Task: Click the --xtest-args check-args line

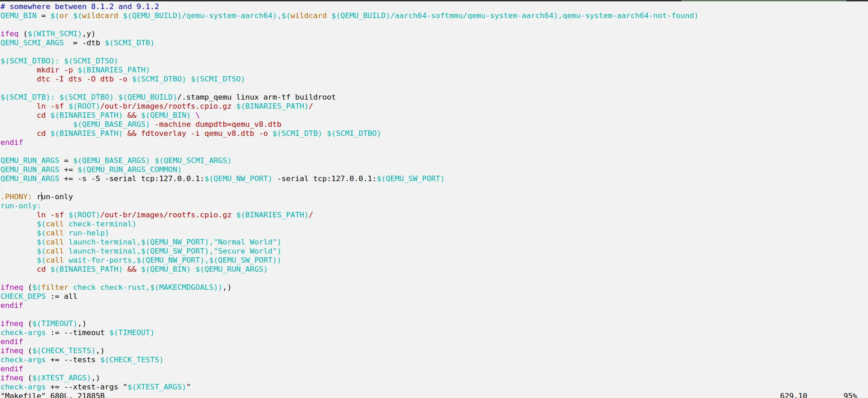Action: pos(96,387)
